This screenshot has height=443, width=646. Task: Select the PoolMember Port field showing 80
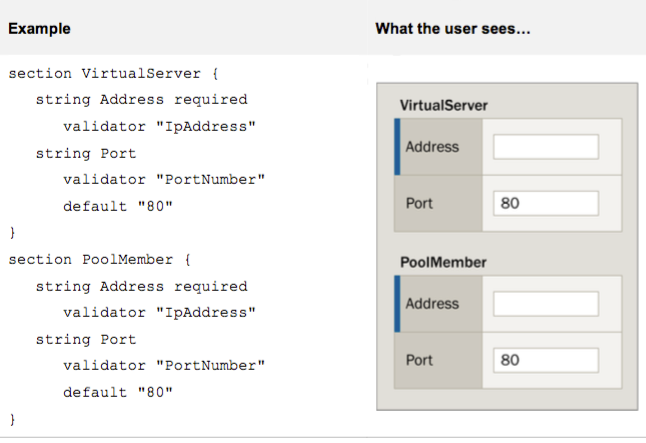pos(545,360)
